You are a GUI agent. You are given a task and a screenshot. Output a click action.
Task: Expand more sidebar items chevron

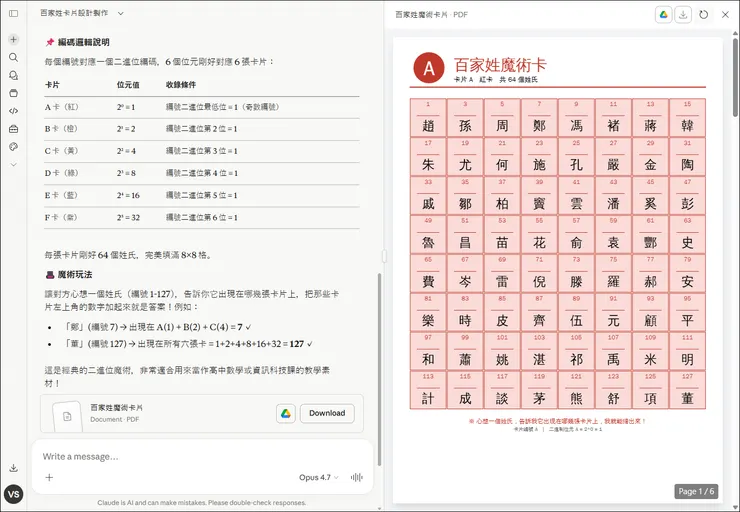coord(14,165)
